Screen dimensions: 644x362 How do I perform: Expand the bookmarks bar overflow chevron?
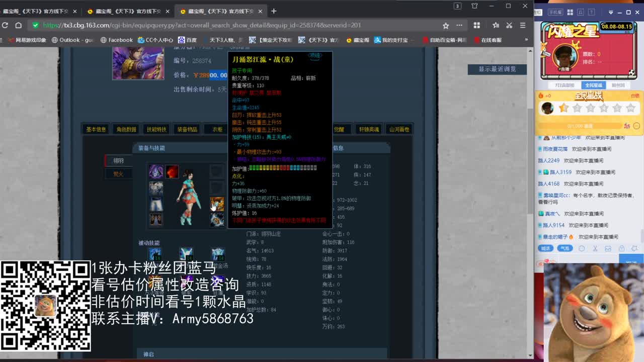pyautogui.click(x=527, y=39)
